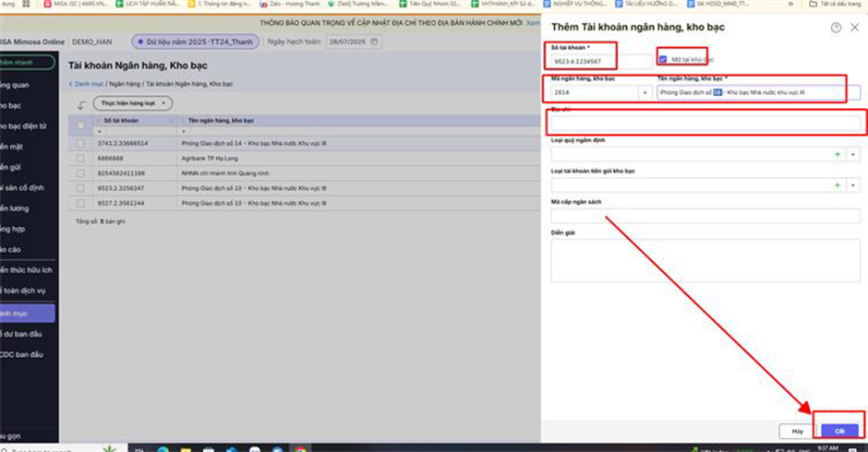This screenshot has height=452, width=868.
Task: Open the help icon in dialog header
Action: click(x=837, y=28)
